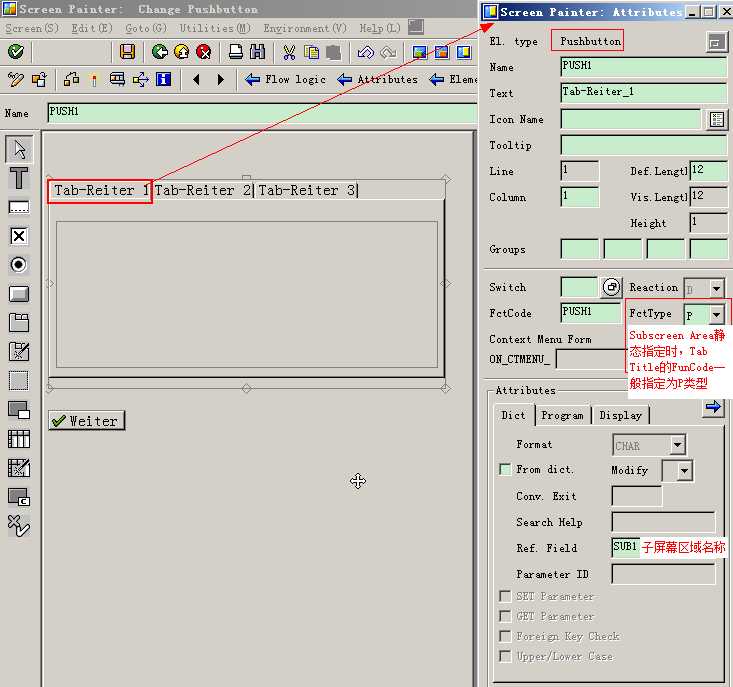The height and width of the screenshot is (687, 733).
Task: Click the Flow logic button
Action: click(285, 79)
